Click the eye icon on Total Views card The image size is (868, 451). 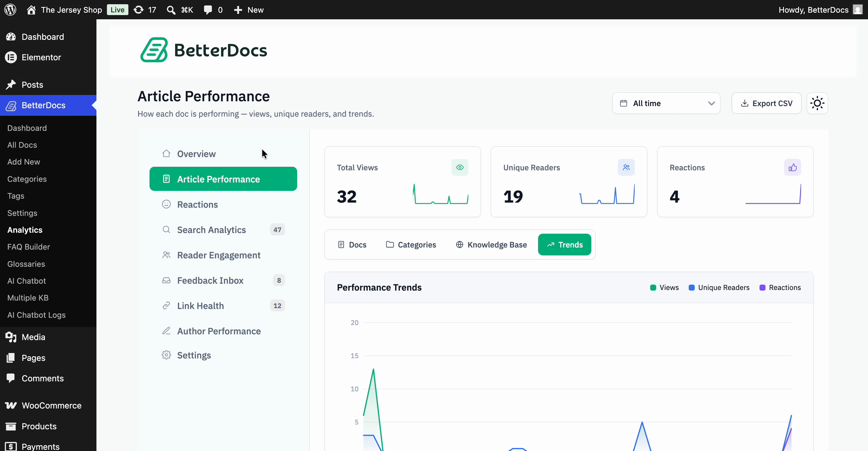click(x=460, y=167)
